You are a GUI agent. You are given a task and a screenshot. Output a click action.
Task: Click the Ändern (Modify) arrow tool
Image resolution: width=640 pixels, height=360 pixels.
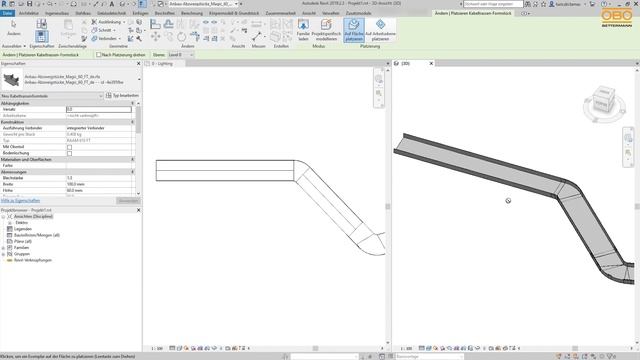coord(13,28)
